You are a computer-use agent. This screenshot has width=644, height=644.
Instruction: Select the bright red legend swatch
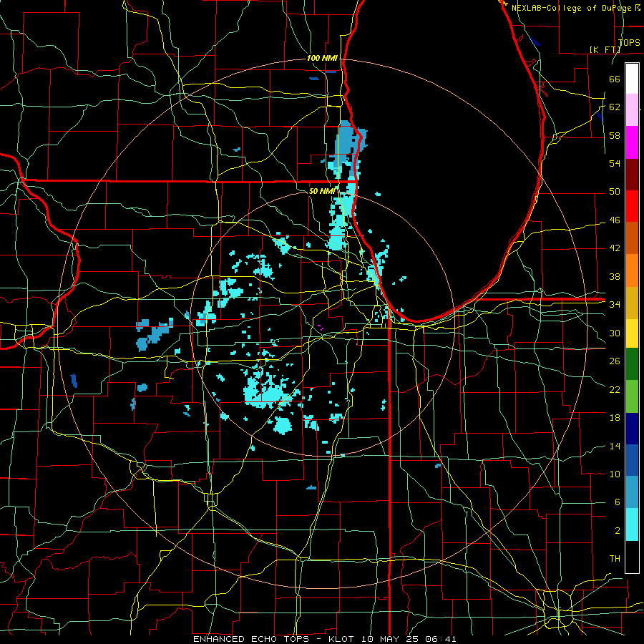click(632, 206)
